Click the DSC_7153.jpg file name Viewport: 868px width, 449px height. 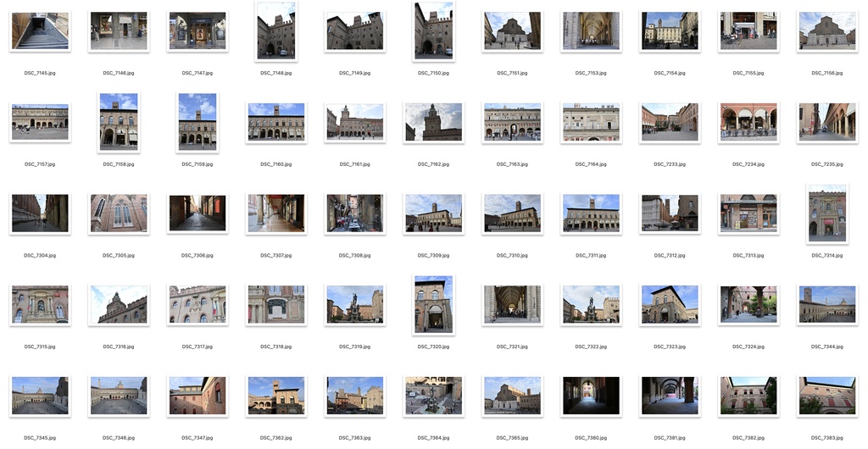click(591, 73)
